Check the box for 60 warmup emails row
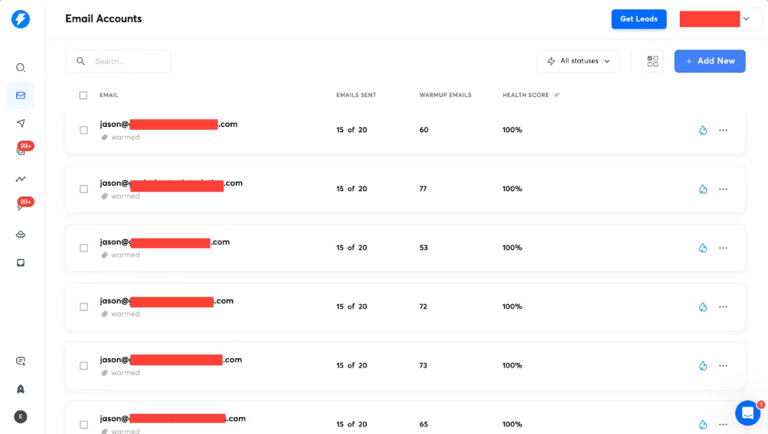 [x=84, y=130]
